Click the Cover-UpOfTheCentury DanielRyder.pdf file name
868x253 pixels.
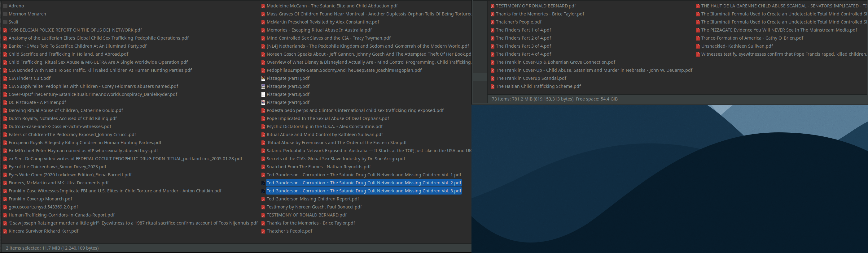coord(93,95)
